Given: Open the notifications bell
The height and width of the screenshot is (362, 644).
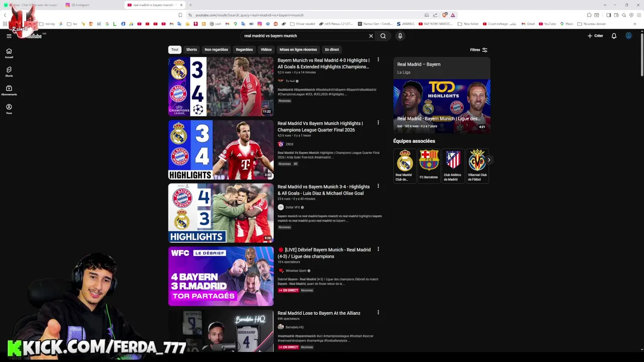Looking at the screenshot, I should tap(614, 36).
